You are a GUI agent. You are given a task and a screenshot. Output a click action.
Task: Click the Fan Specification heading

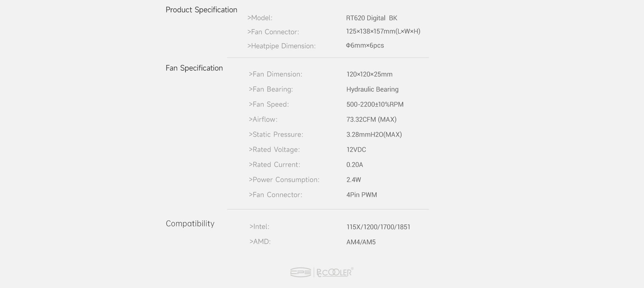194,68
